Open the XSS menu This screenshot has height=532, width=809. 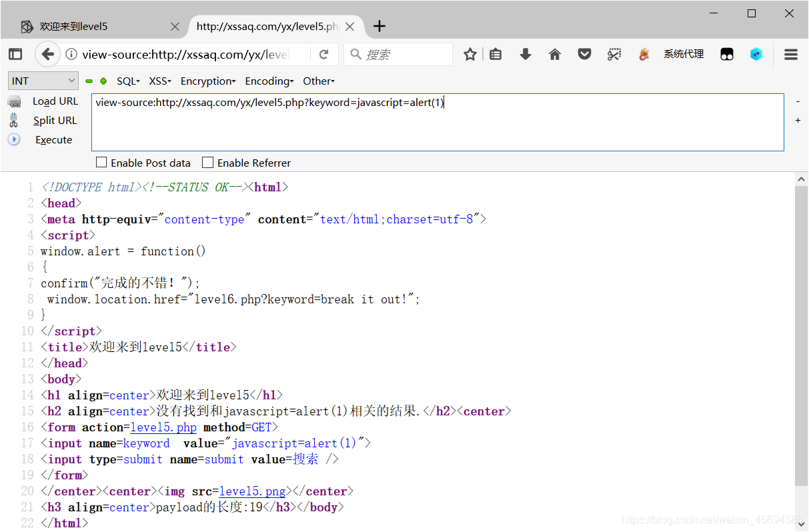click(160, 81)
